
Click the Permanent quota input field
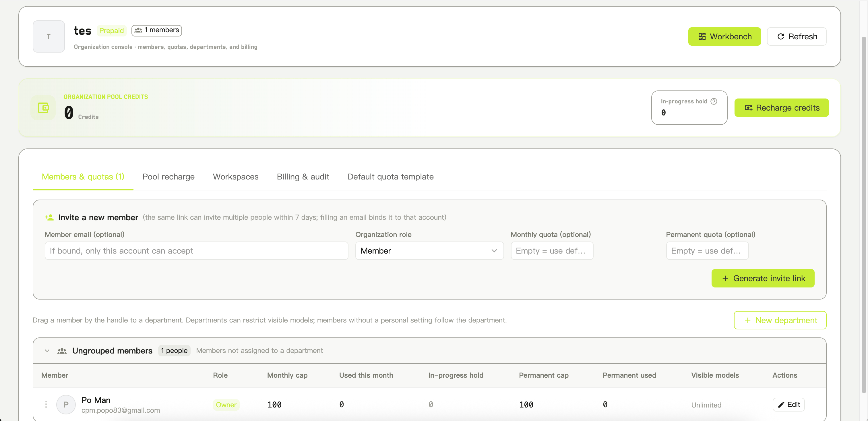(707, 251)
